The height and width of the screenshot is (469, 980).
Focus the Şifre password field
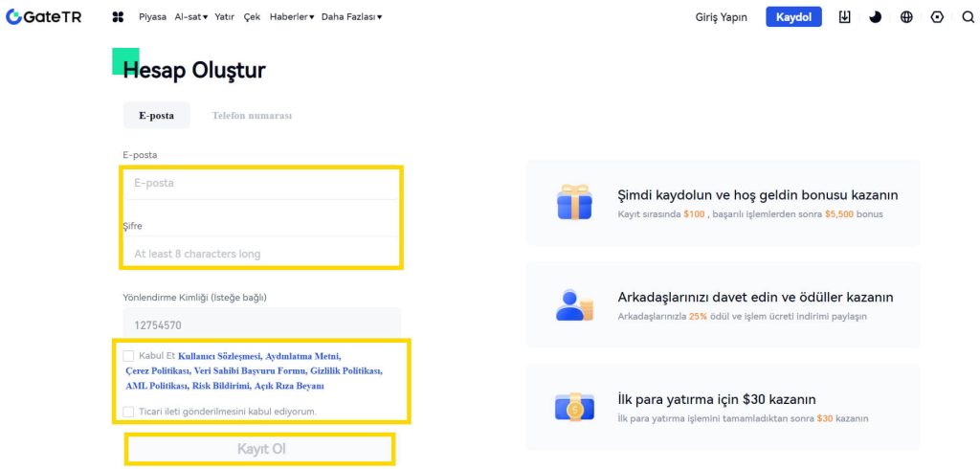pyautogui.click(x=260, y=254)
